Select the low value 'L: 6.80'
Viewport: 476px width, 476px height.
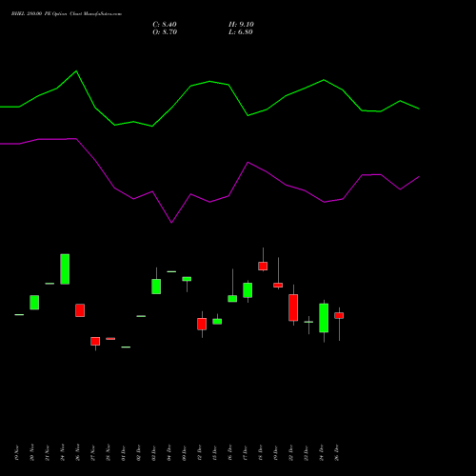tap(241, 32)
